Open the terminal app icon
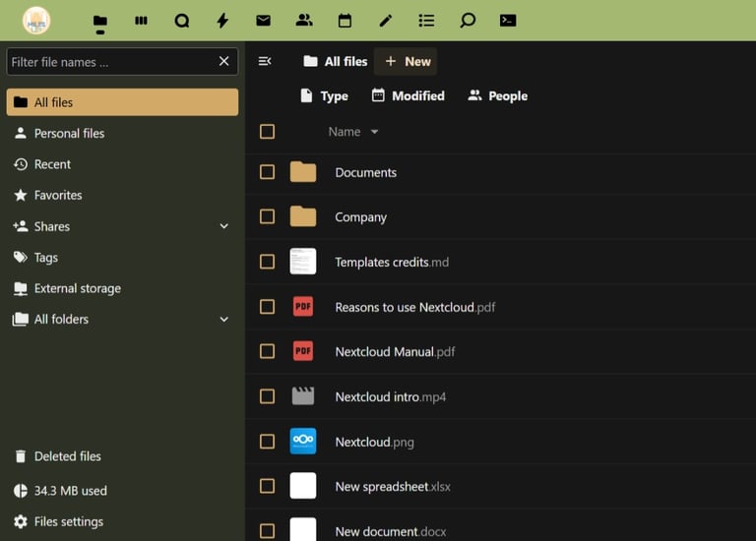756x541 pixels. click(508, 20)
